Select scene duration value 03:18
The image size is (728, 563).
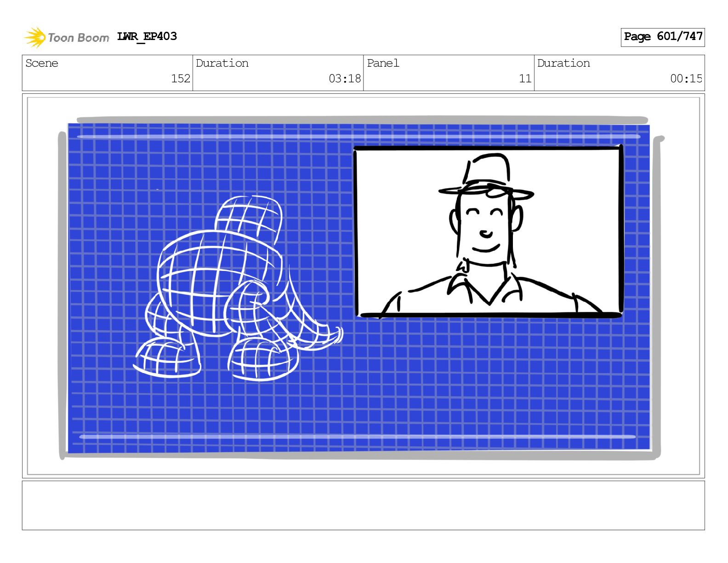pos(345,79)
